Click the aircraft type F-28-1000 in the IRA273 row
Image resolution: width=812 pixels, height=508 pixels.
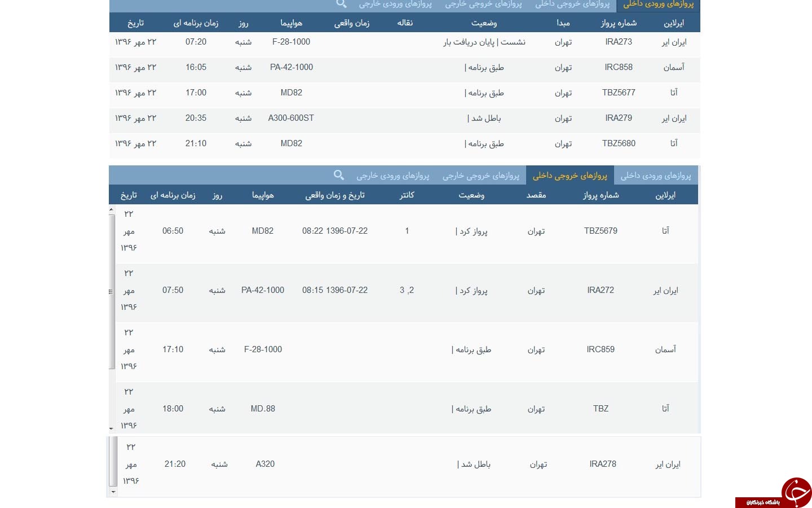[291, 42]
